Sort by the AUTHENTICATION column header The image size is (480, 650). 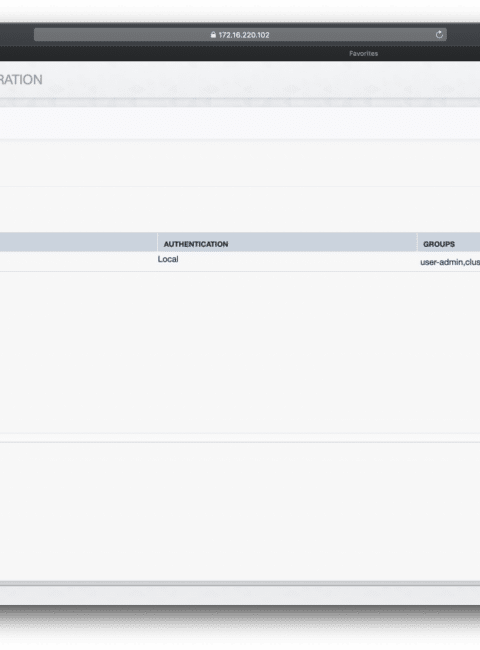click(287, 244)
